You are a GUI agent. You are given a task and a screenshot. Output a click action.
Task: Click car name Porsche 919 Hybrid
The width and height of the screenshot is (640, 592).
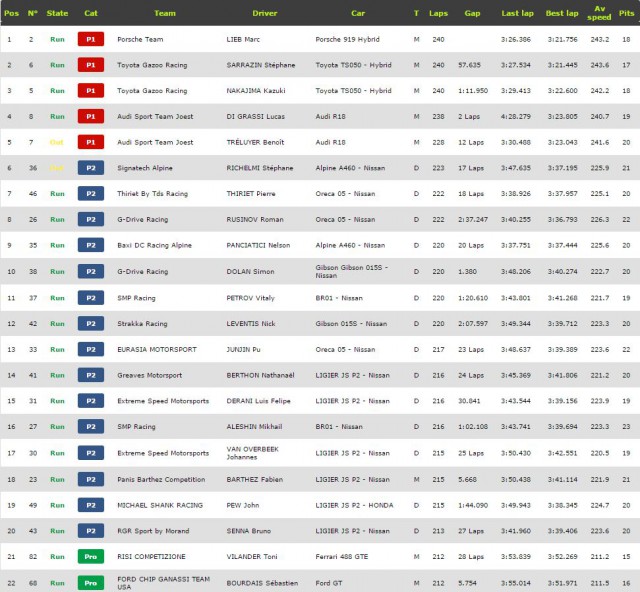[x=347, y=39]
